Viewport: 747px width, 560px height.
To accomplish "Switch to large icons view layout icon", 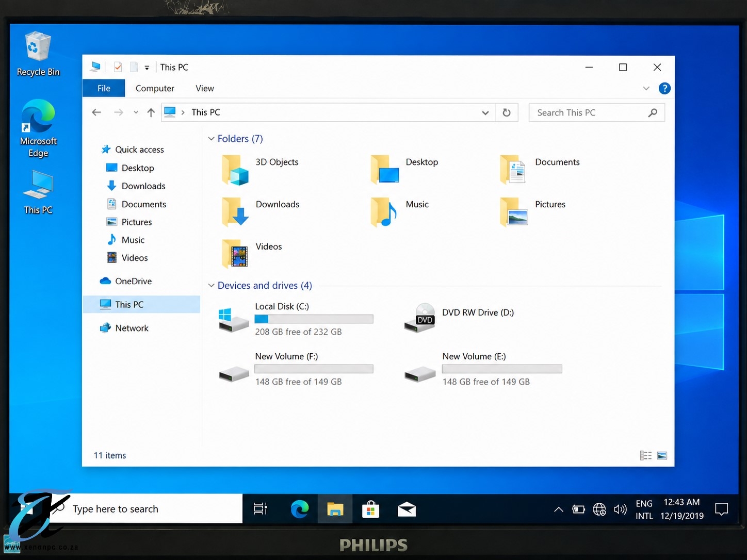I will click(662, 455).
